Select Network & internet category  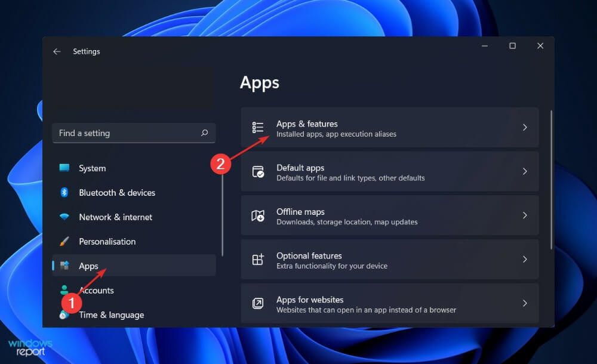pos(134,217)
